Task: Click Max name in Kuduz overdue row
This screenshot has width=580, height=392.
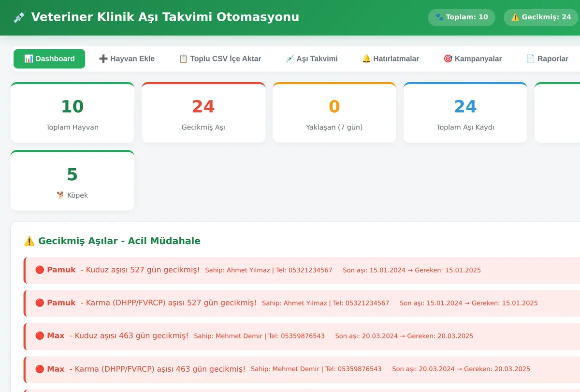Action: coord(56,335)
